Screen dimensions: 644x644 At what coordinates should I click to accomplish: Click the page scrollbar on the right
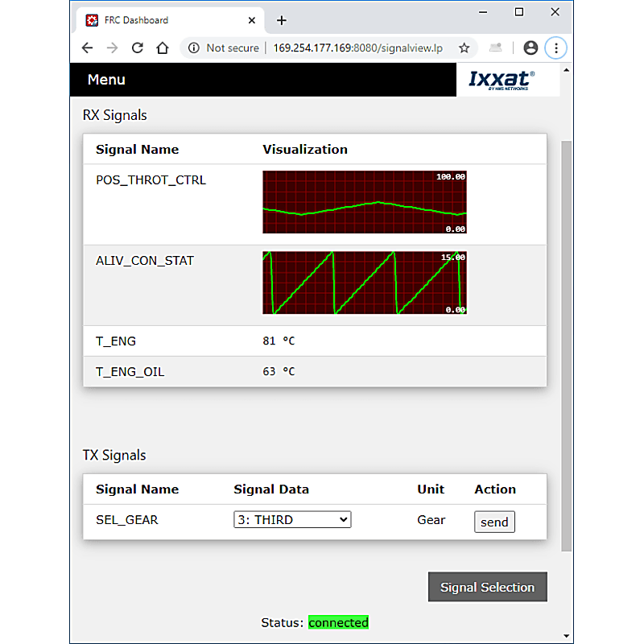coord(566,322)
